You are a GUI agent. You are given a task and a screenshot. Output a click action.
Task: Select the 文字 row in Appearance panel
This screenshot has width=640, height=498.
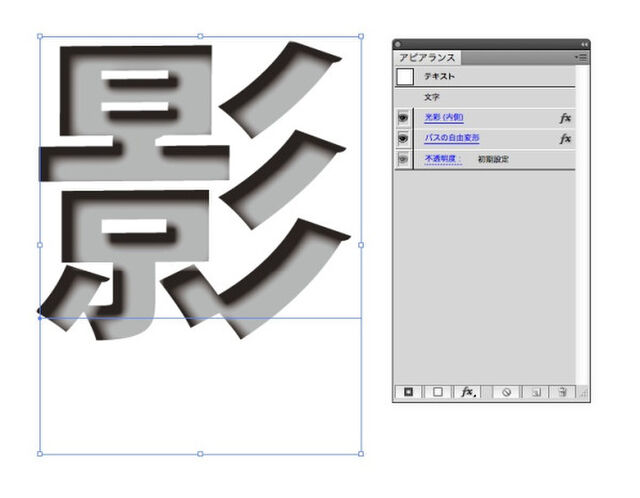[x=432, y=97]
